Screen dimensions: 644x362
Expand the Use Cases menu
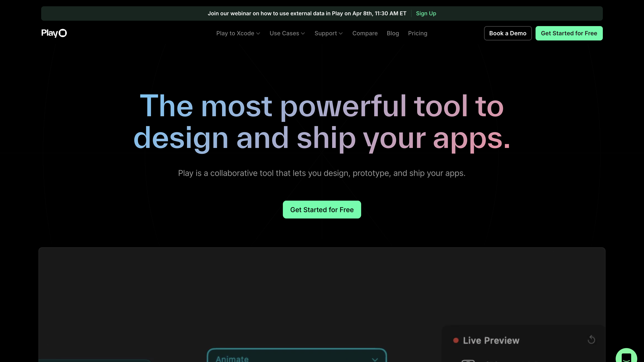(x=287, y=33)
